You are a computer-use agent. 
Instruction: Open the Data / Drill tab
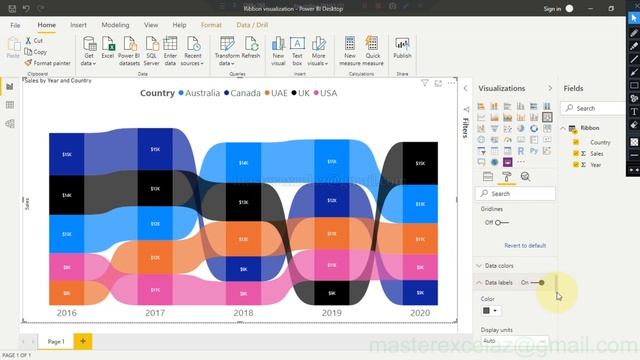point(252,25)
